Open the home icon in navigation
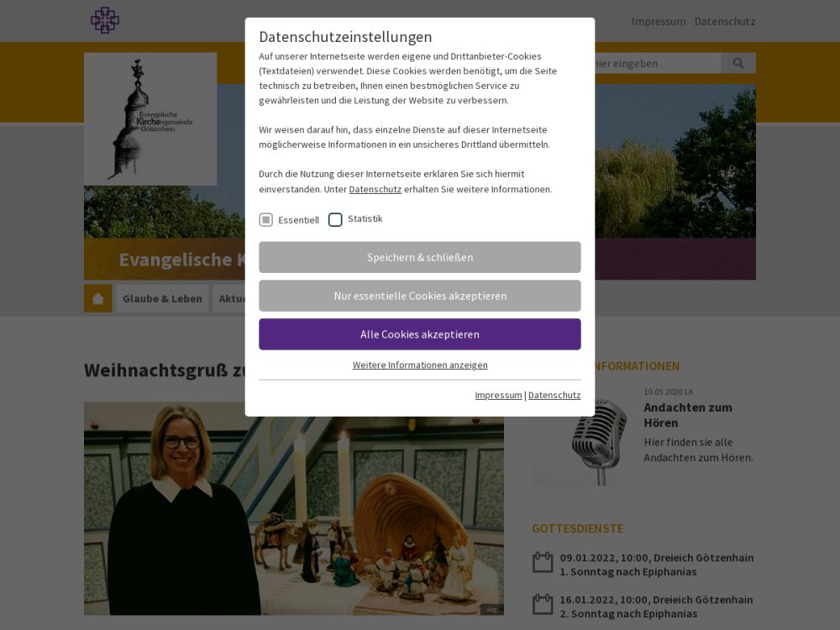The image size is (840, 630). (x=98, y=298)
